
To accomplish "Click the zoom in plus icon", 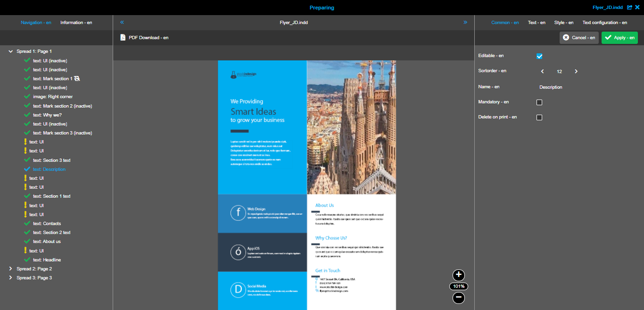I will click(x=459, y=275).
